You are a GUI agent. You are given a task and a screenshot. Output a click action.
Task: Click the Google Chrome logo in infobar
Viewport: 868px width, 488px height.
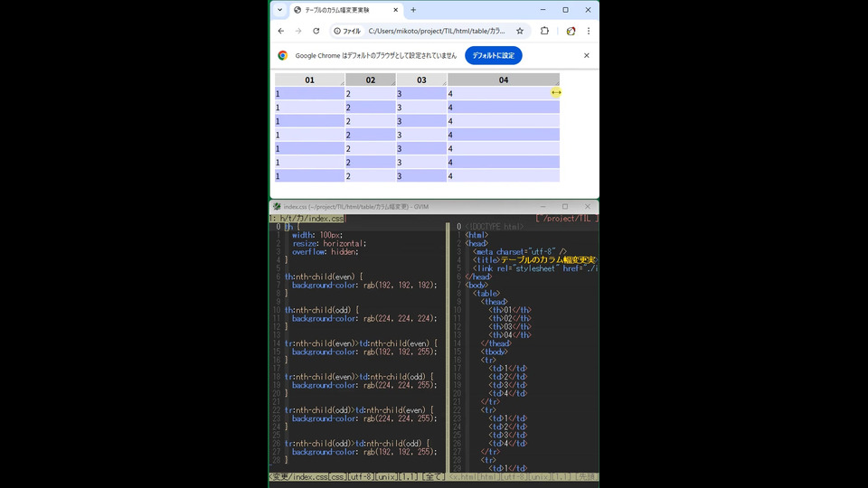click(283, 55)
